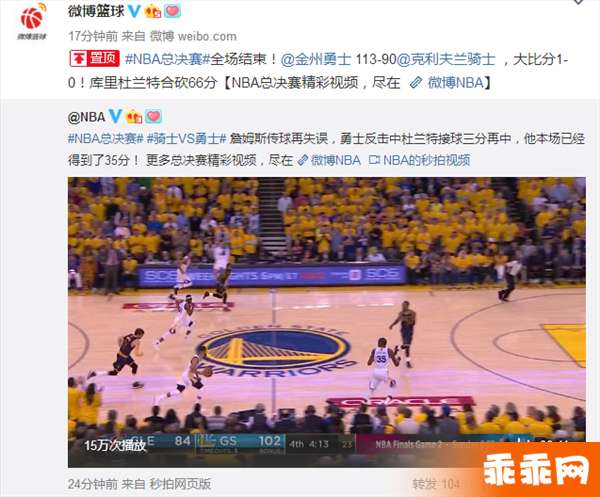600x497 pixels.
Task: Open the @金州勇士 mention link
Action: (316, 59)
